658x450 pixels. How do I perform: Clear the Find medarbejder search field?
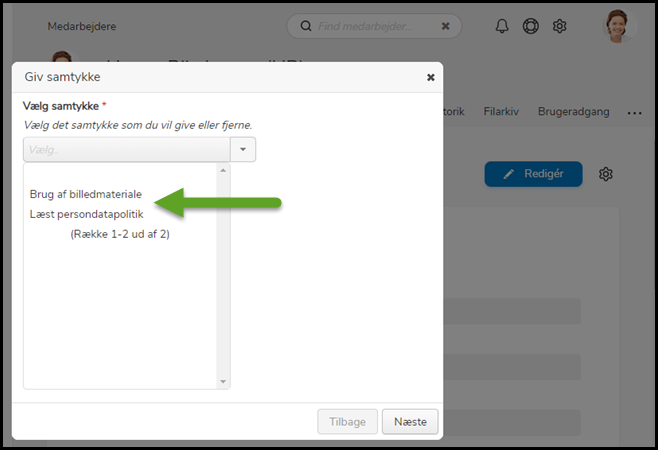445,26
